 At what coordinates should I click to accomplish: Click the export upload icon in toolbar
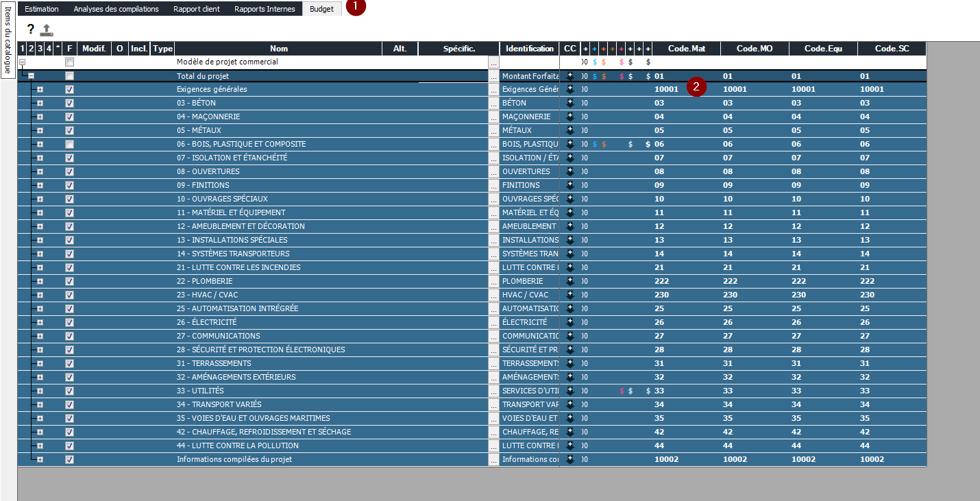pos(47,29)
